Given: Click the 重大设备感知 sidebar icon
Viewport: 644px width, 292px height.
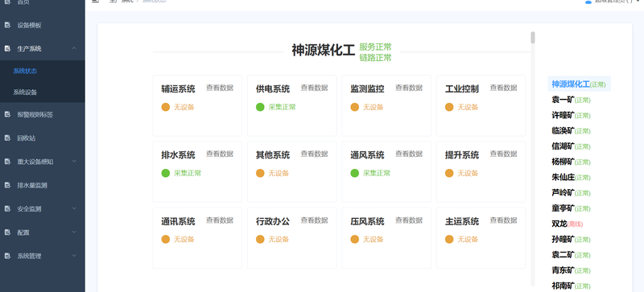Looking at the screenshot, I should click(7, 162).
